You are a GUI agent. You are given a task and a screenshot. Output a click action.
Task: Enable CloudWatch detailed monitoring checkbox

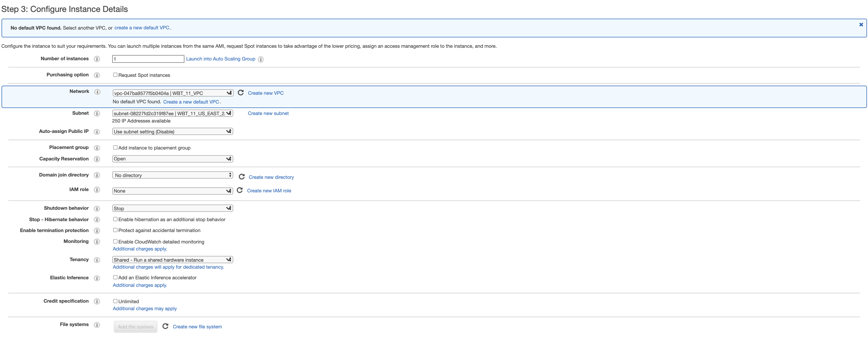115,241
